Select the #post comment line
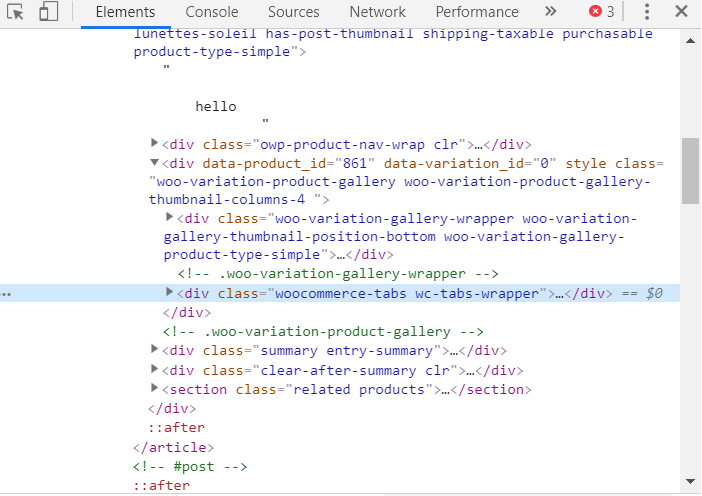The height and width of the screenshot is (496, 702). [x=190, y=466]
